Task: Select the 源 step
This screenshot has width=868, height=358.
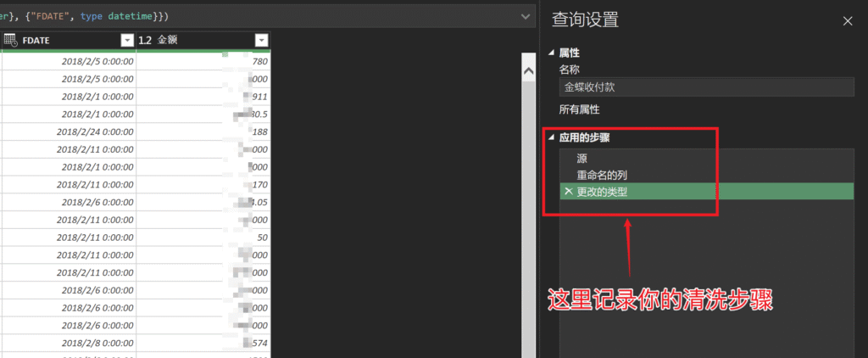Action: click(x=706, y=159)
